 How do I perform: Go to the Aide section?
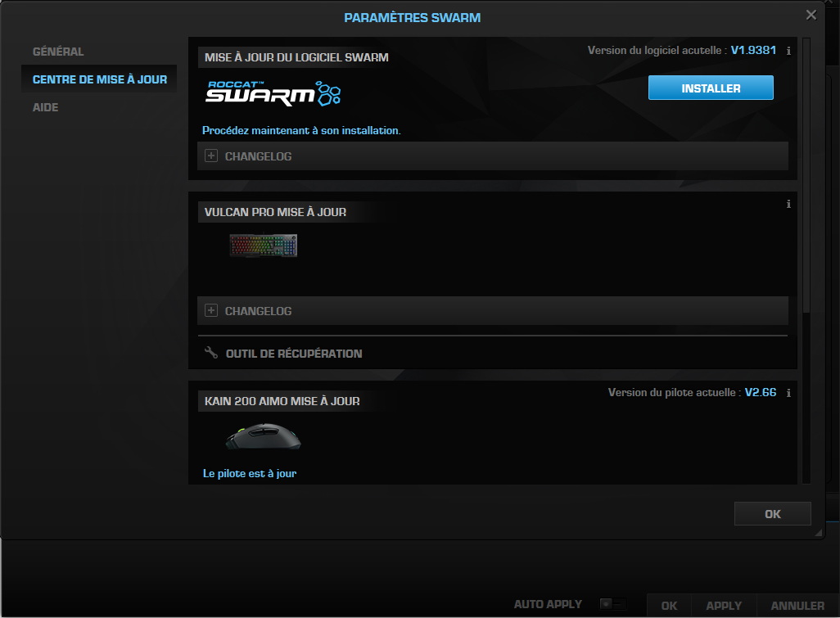tap(45, 106)
